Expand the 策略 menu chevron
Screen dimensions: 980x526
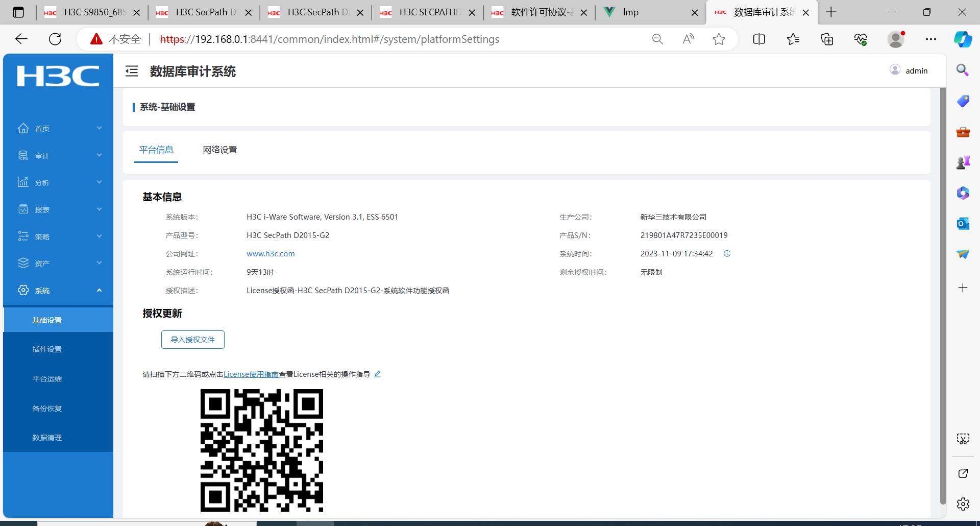(x=100, y=236)
